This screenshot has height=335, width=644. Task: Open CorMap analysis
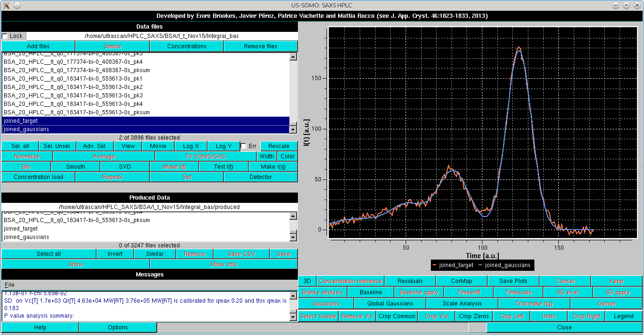462,281
